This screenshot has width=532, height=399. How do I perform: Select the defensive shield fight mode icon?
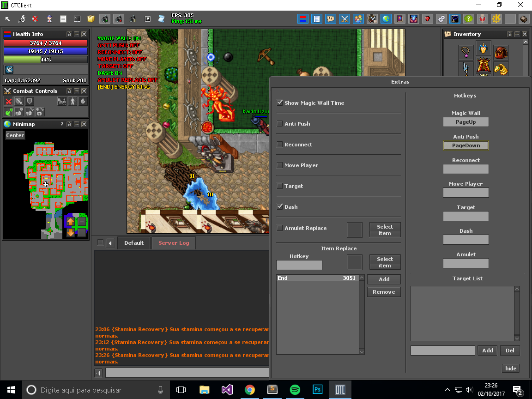pyautogui.click(x=30, y=101)
